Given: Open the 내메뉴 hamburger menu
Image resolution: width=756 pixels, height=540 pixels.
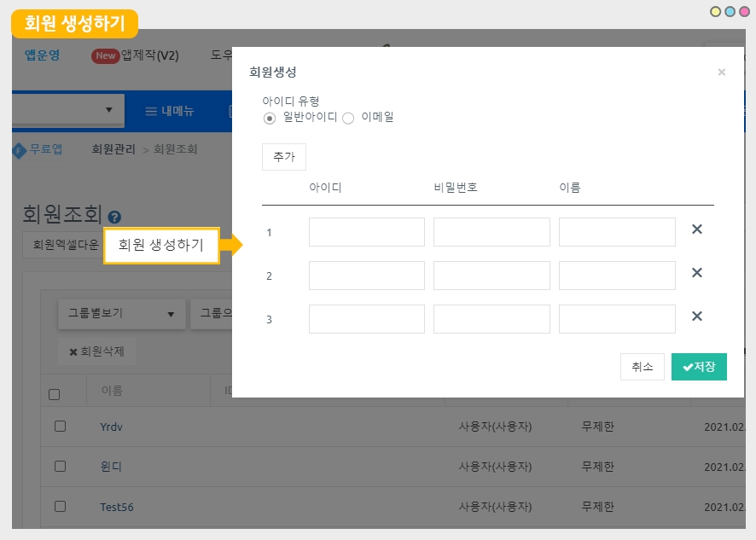Looking at the screenshot, I should click(169, 111).
